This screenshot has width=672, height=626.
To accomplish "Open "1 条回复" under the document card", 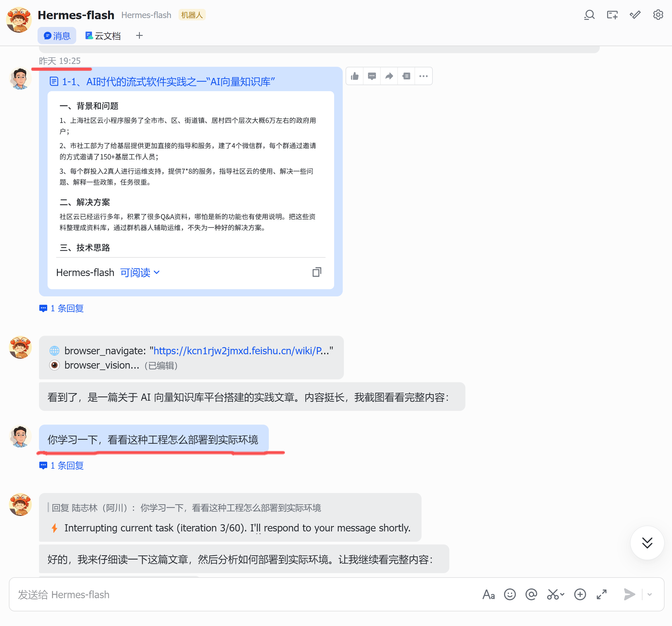I will click(62, 308).
